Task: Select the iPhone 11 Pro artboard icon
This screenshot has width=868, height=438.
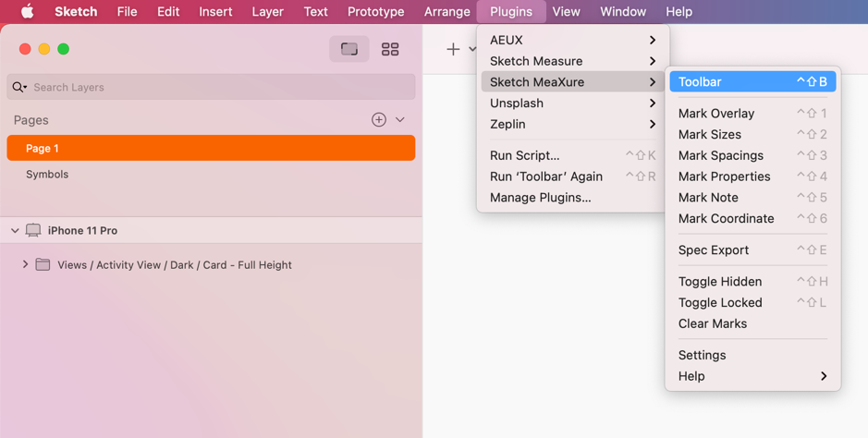Action: point(33,231)
